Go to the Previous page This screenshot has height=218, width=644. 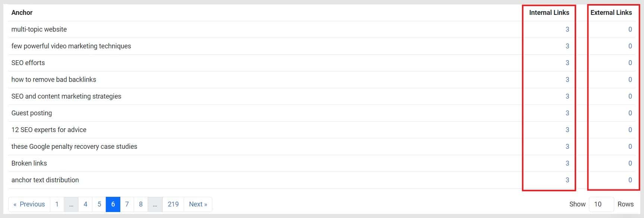tap(29, 204)
